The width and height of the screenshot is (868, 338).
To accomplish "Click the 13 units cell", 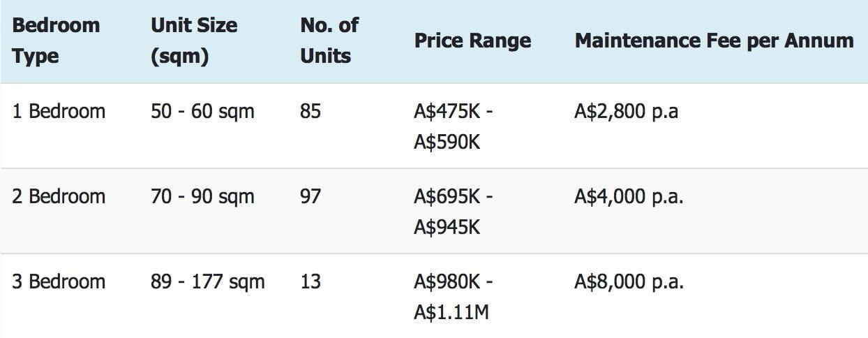I will coord(310,281).
